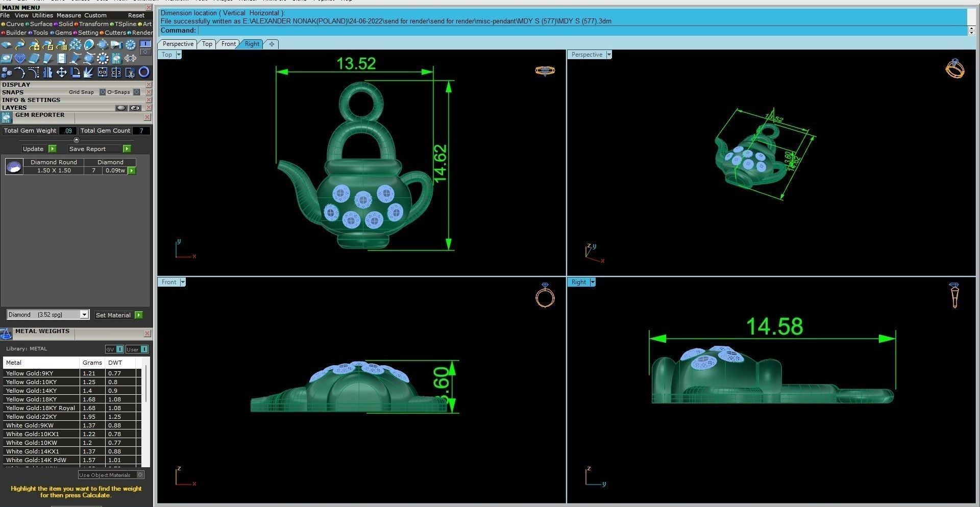Select the loose gem tool icon
The height and width of the screenshot is (507, 980).
coord(6,45)
